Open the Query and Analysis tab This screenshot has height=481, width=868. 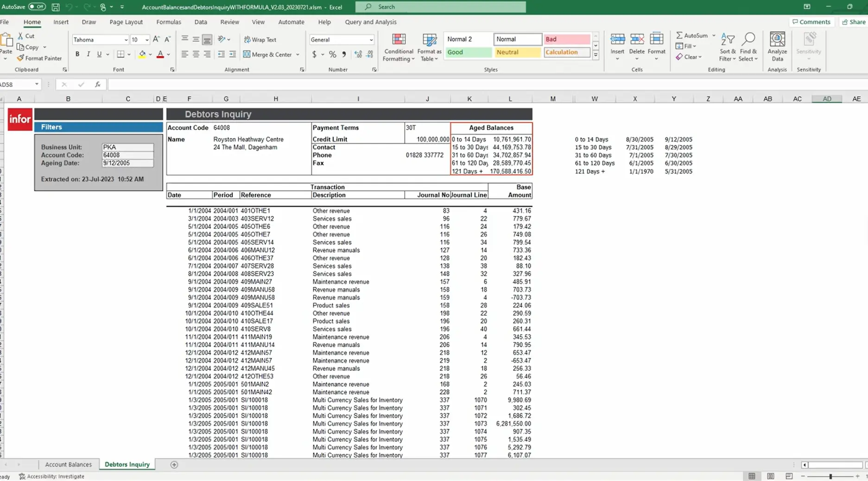coord(370,22)
